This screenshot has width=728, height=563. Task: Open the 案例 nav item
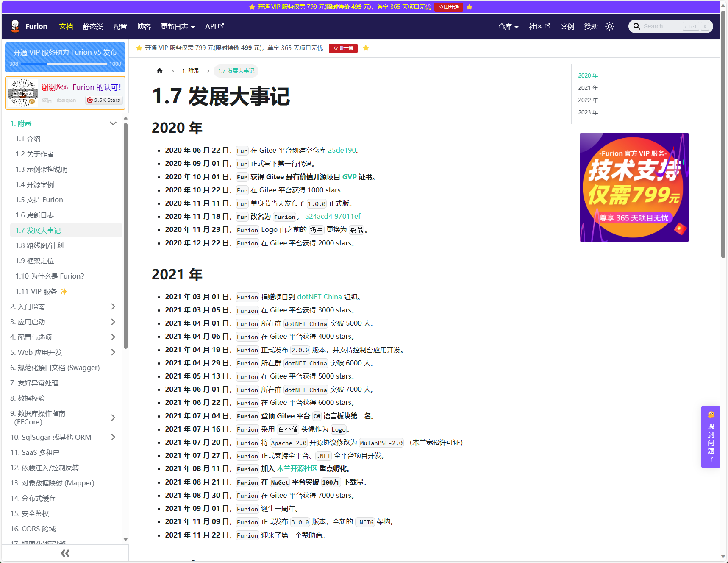(567, 26)
